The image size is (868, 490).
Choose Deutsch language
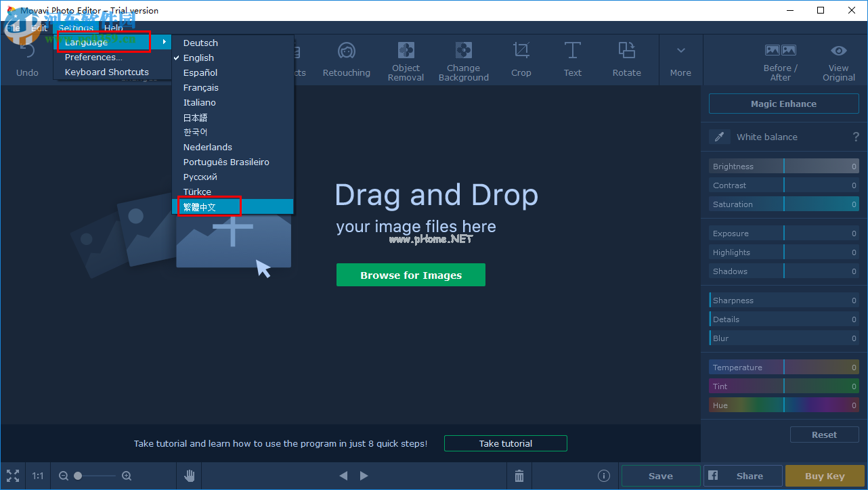pyautogui.click(x=233, y=43)
